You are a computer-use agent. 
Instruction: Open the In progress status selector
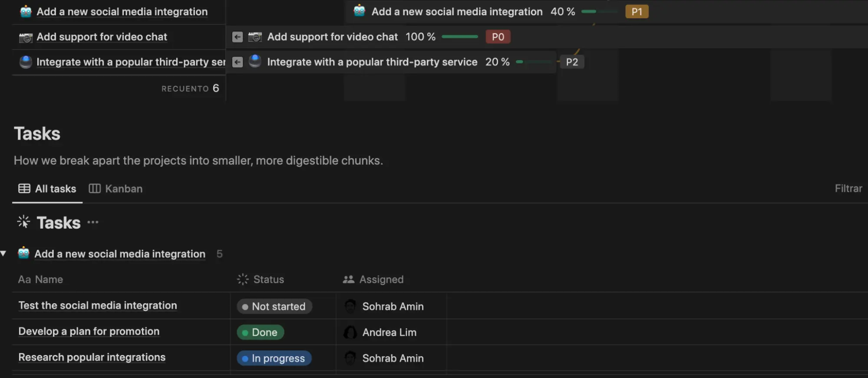pyautogui.click(x=274, y=358)
